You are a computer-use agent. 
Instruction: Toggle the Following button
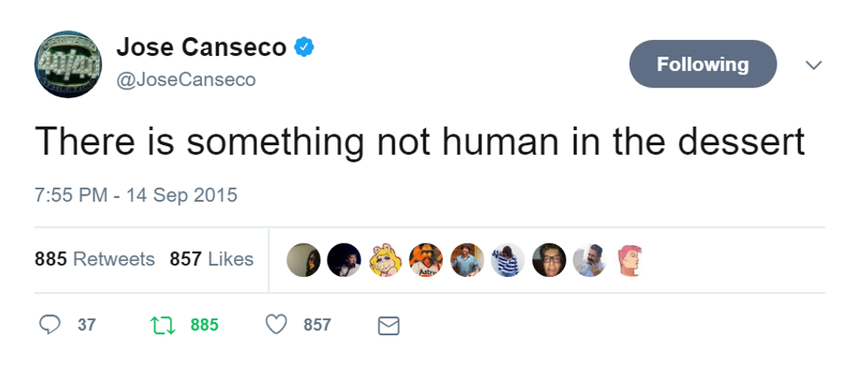click(x=702, y=65)
